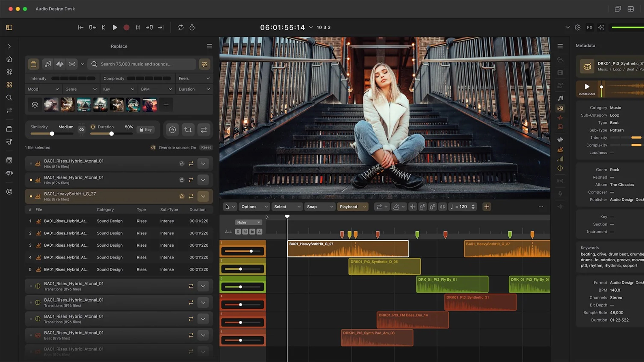Viewport: 644px width, 362px height.
Task: Click the home icon in left sidebar
Action: 9,59
